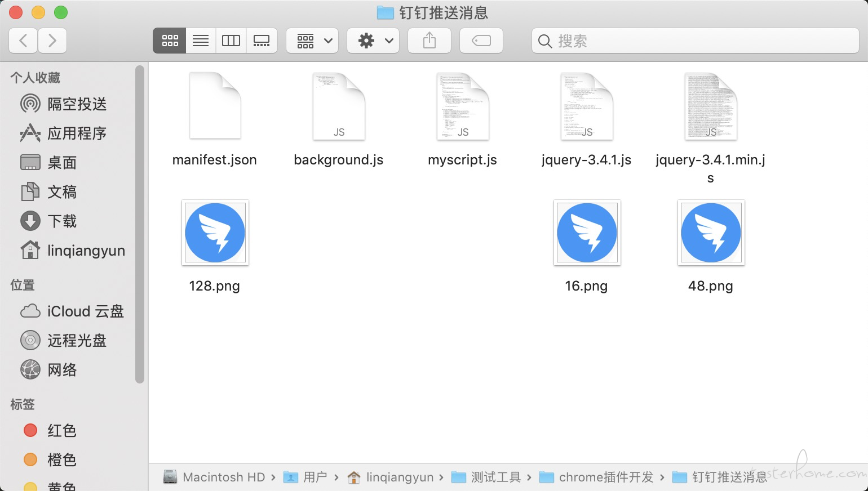Click the manifest.json file name
This screenshot has width=868, height=491.
click(x=215, y=160)
